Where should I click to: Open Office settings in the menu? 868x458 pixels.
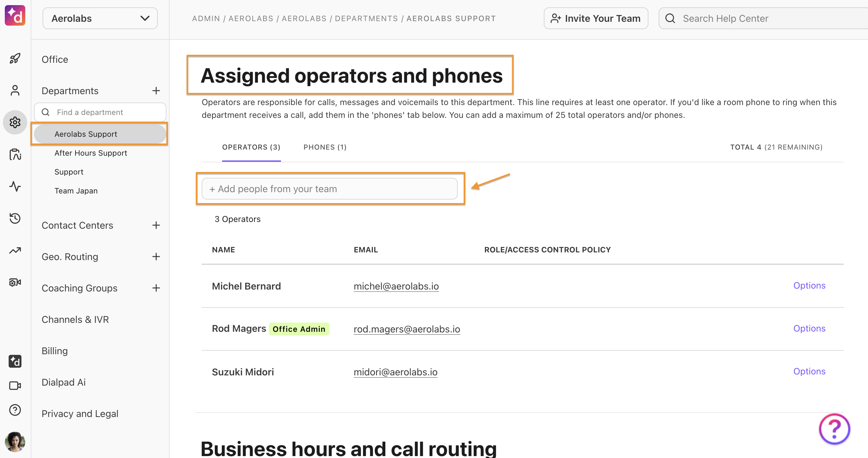pos(55,59)
